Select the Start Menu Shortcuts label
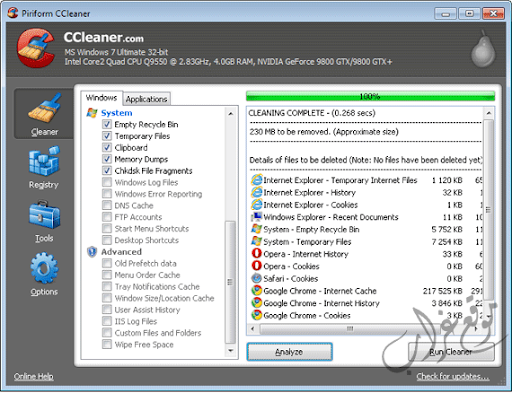 coord(152,229)
